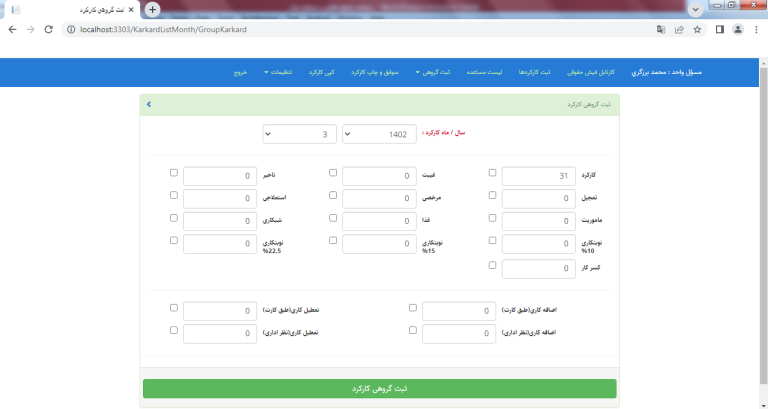Open the year dropdown showing 1402
The width and height of the screenshot is (768, 409).
click(379, 134)
